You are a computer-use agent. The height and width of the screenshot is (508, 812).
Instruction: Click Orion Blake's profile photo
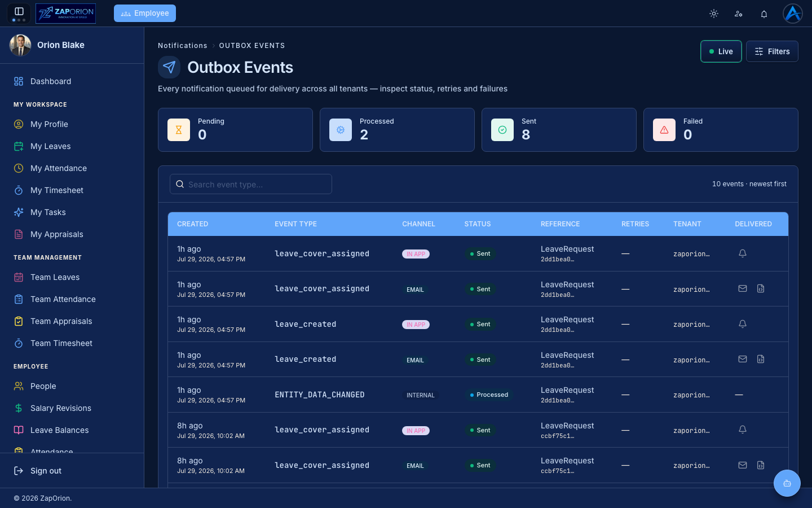(20, 45)
